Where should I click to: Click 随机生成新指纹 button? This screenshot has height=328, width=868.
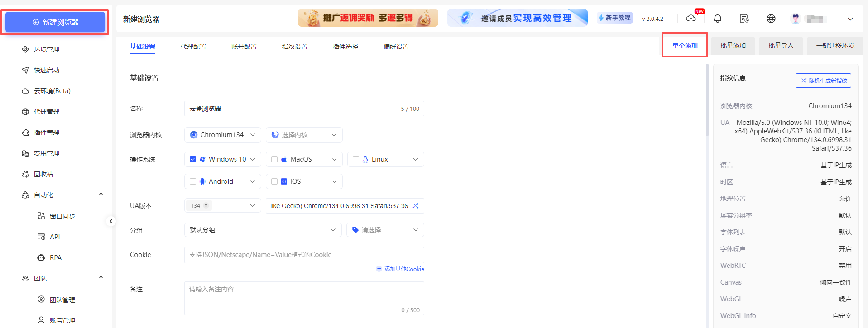coord(823,81)
